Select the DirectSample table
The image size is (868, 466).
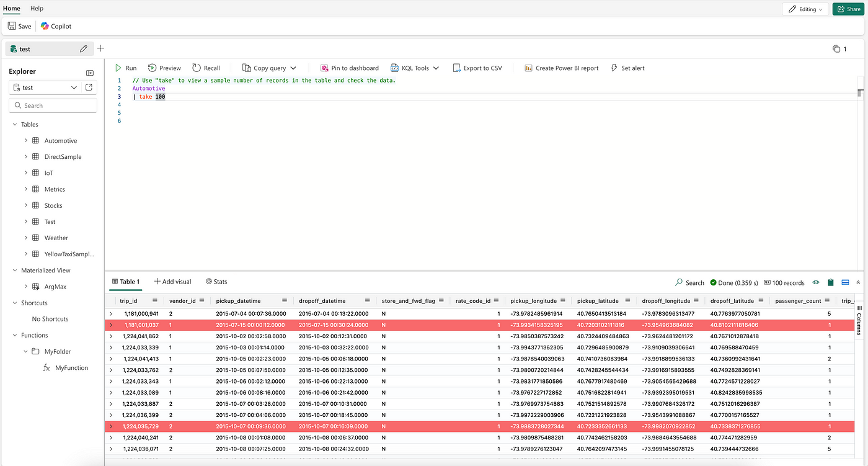pos(63,157)
